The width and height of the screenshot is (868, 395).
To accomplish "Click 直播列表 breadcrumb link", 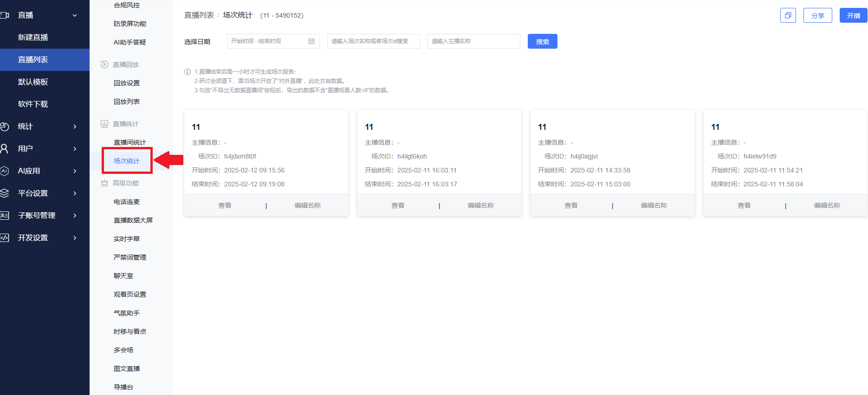I will (199, 15).
